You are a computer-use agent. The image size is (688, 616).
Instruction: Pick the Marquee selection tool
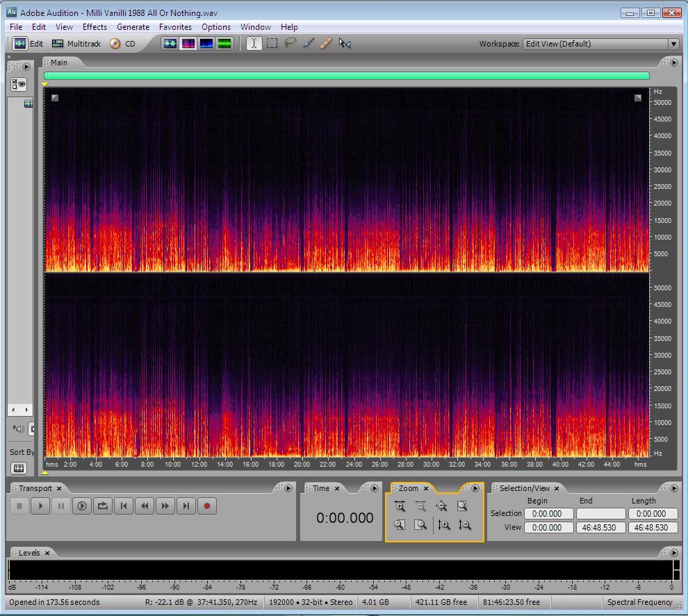[x=272, y=44]
